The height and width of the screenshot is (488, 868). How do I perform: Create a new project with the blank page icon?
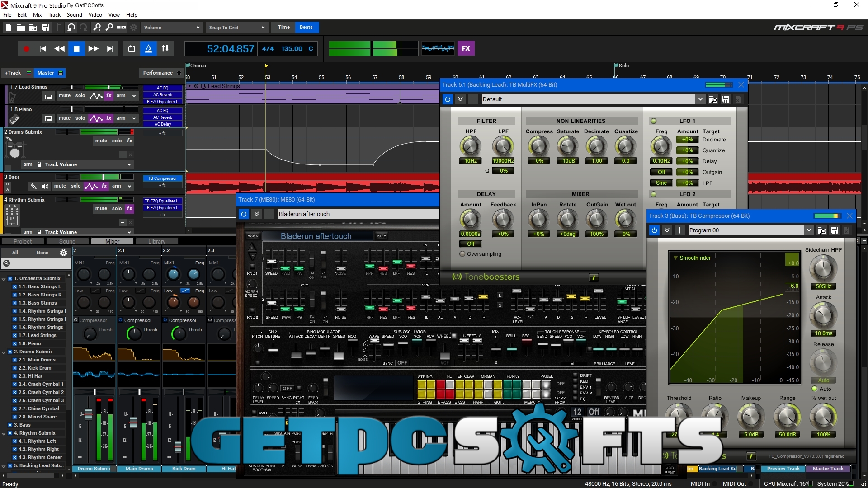click(8, 28)
